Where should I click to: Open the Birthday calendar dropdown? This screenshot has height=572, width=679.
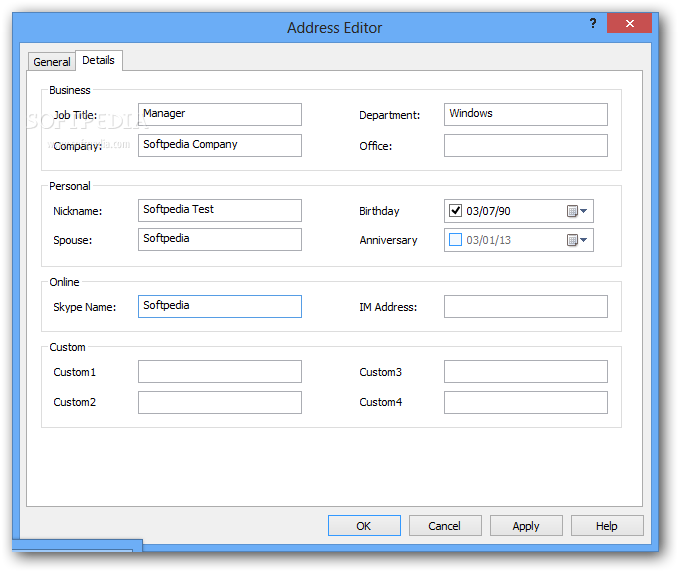coord(577,211)
